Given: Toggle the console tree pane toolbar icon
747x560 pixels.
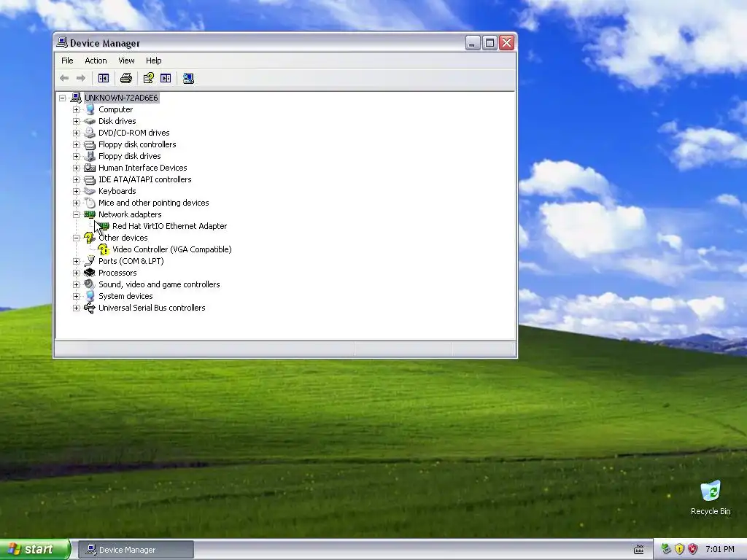Looking at the screenshot, I should (x=104, y=78).
